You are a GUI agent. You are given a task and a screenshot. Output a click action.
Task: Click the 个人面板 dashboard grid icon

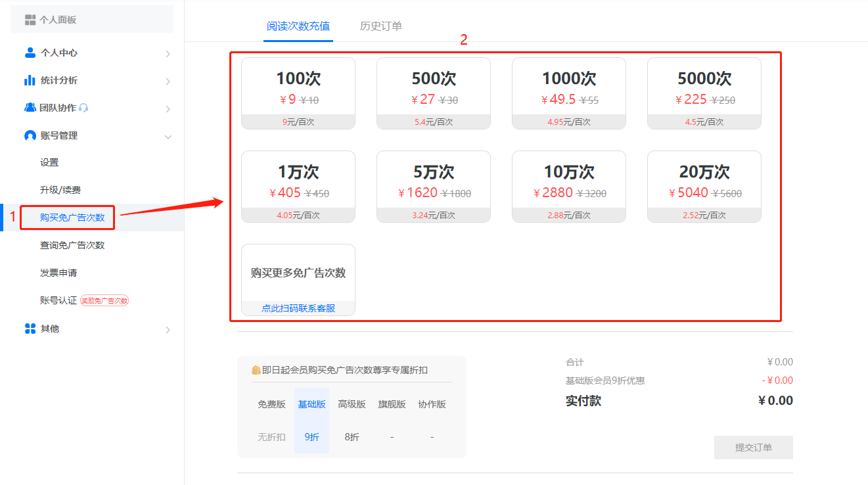click(30, 20)
